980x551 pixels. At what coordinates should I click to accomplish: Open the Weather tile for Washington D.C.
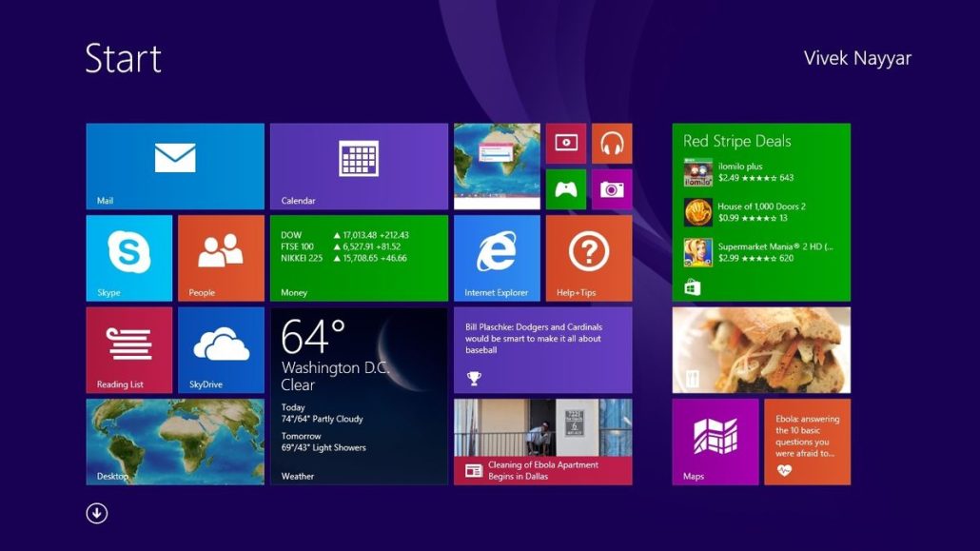pos(359,396)
